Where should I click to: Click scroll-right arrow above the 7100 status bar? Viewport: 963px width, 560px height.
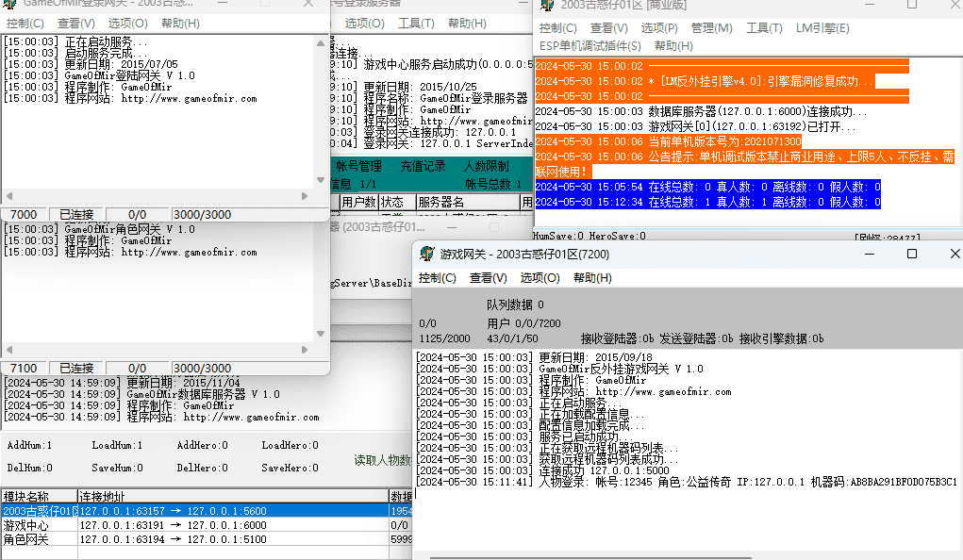[305, 350]
